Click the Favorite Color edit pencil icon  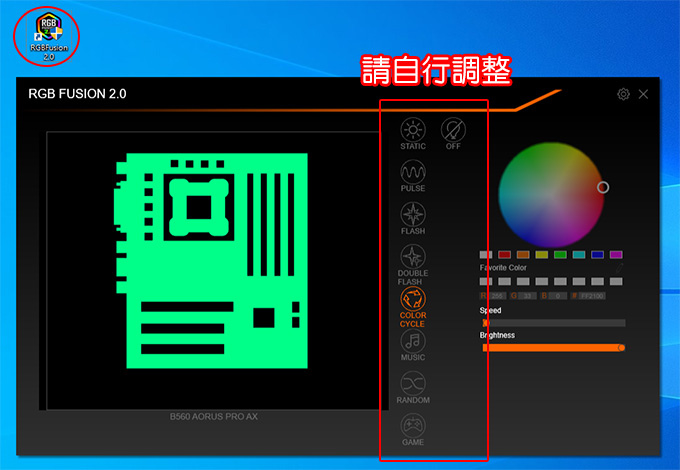tap(619, 268)
